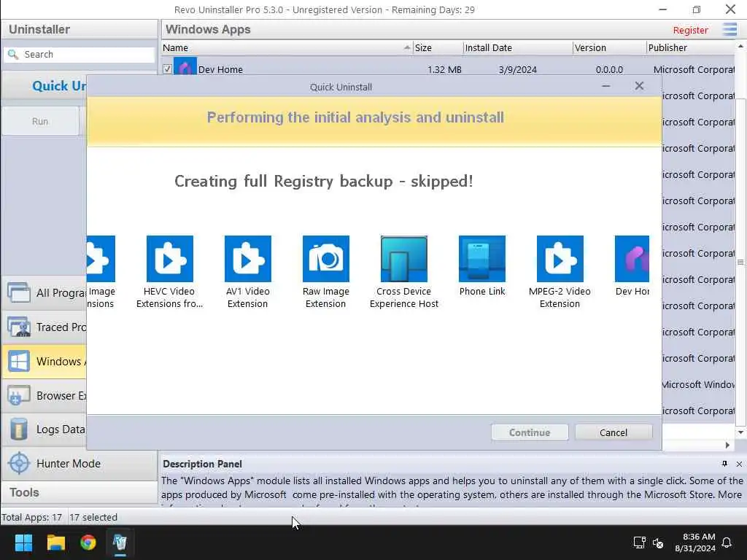Click the network display tray icon
The image size is (747, 560).
pyautogui.click(x=639, y=542)
